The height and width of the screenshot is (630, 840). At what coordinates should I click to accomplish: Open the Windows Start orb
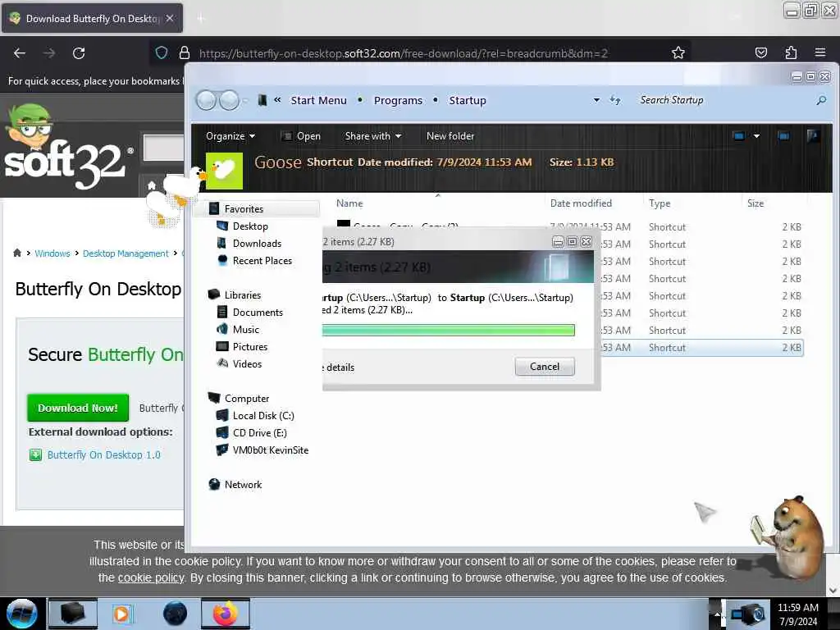21,613
